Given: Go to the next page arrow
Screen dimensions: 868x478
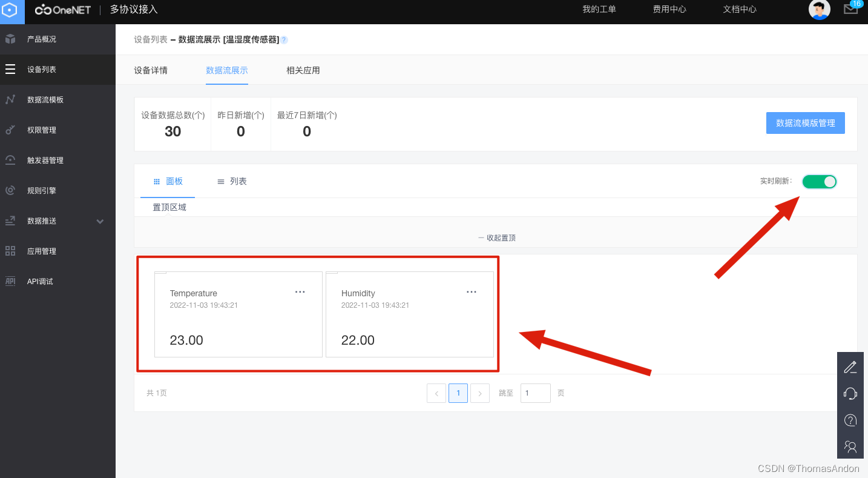Looking at the screenshot, I should click(480, 393).
